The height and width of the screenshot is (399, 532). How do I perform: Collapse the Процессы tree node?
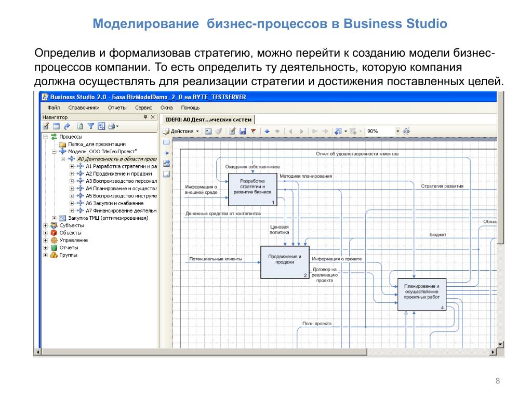(46, 137)
